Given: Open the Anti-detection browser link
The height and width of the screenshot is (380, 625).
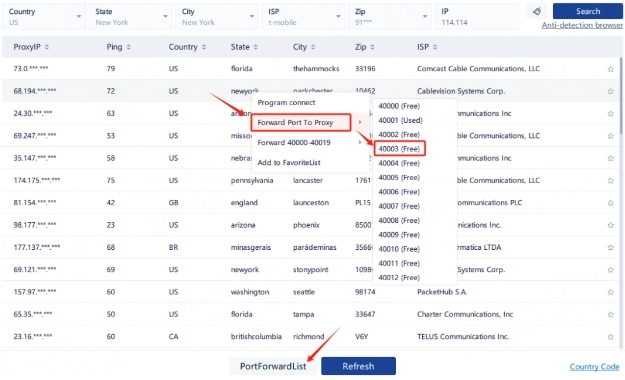Looking at the screenshot, I should tap(582, 25).
